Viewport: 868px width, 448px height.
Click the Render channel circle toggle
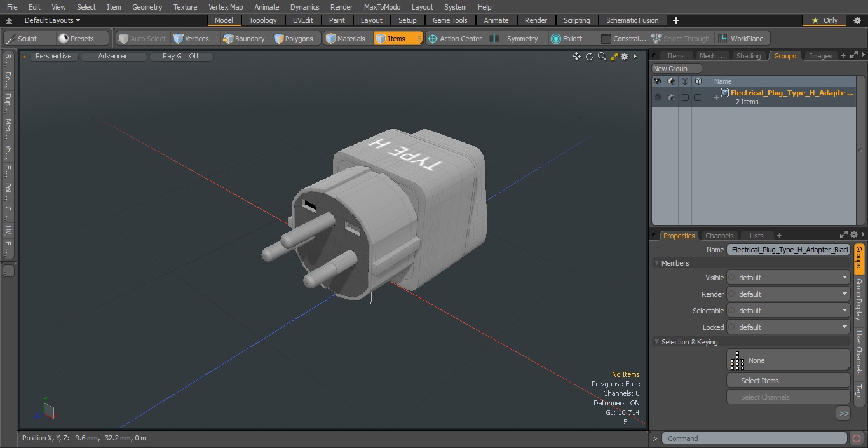[x=731, y=294]
